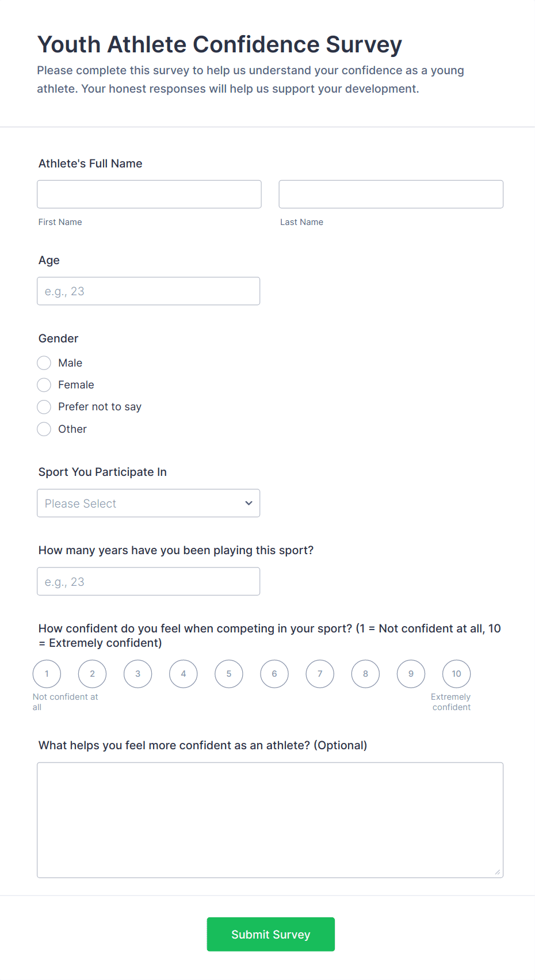Viewport: 535px width, 980px height.
Task: Select the Female gender option
Action: pyautogui.click(x=44, y=385)
